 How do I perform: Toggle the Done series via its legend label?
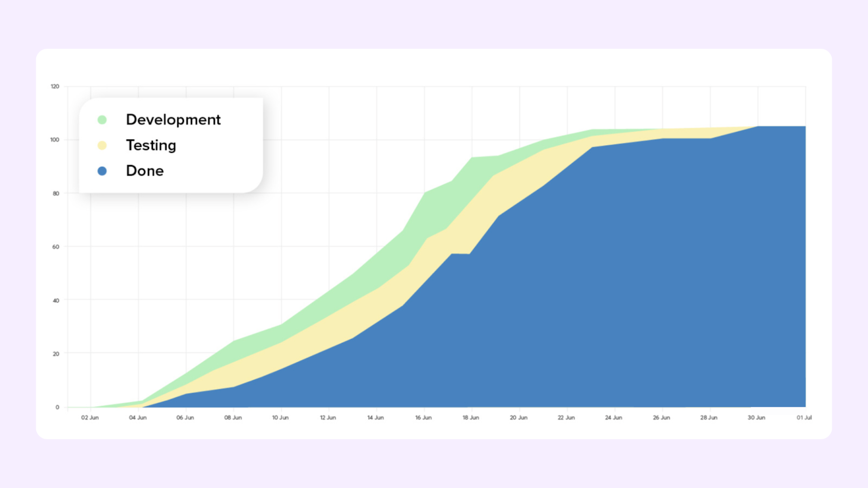click(x=144, y=171)
